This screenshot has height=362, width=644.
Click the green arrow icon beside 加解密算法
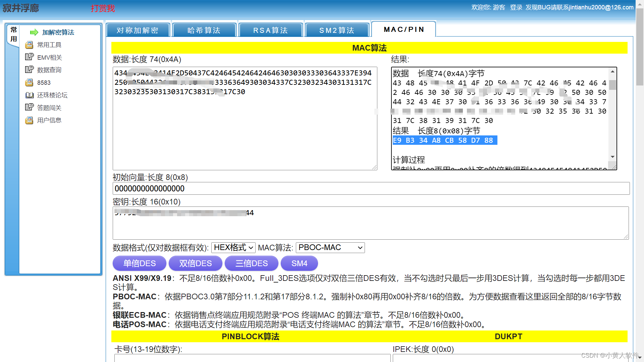click(x=34, y=32)
